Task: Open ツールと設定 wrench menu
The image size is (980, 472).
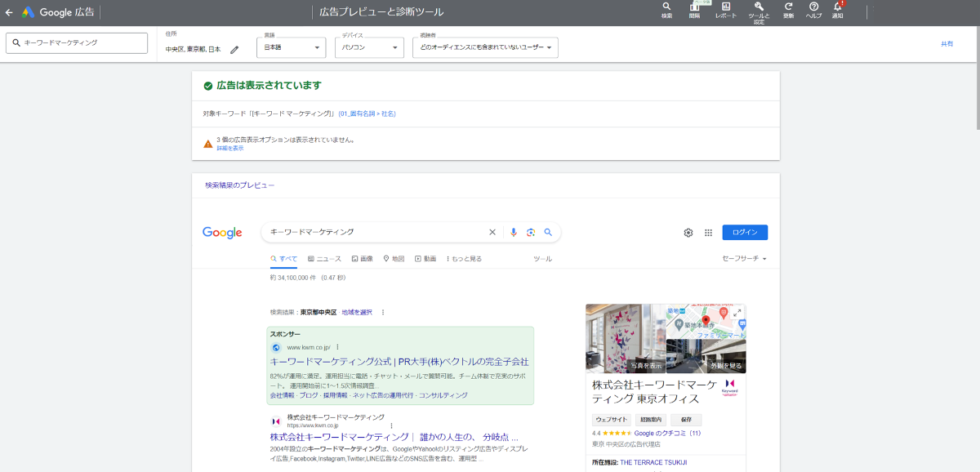Action: (x=759, y=11)
